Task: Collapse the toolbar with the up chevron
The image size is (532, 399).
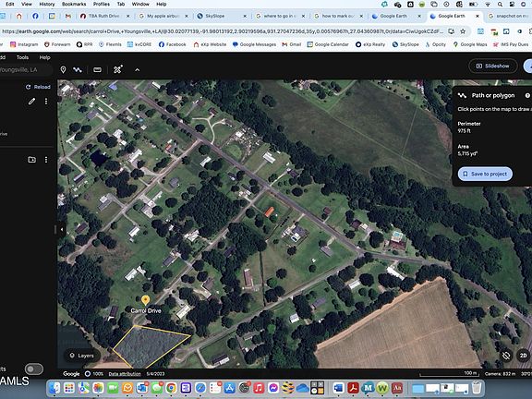Action: pyautogui.click(x=137, y=70)
